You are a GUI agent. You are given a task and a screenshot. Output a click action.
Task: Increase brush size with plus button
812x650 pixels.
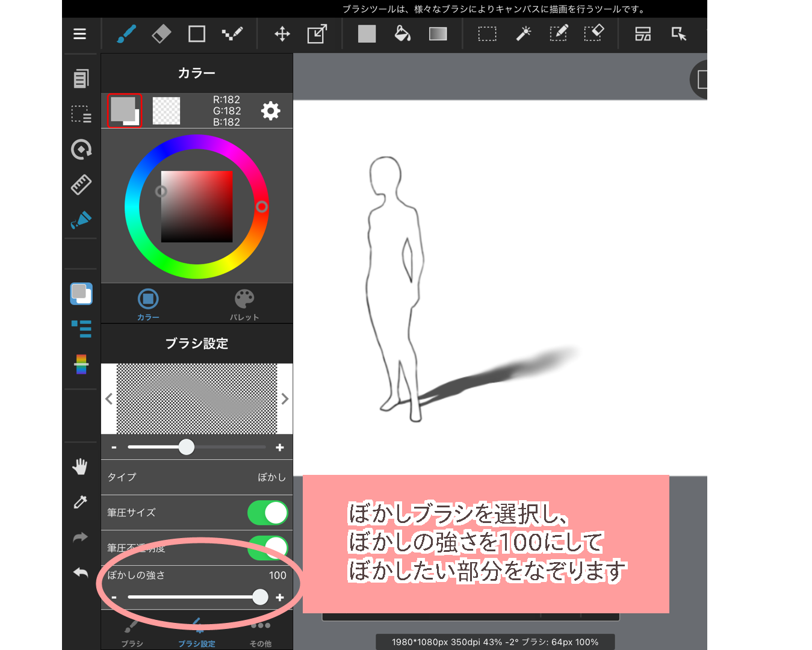click(279, 447)
